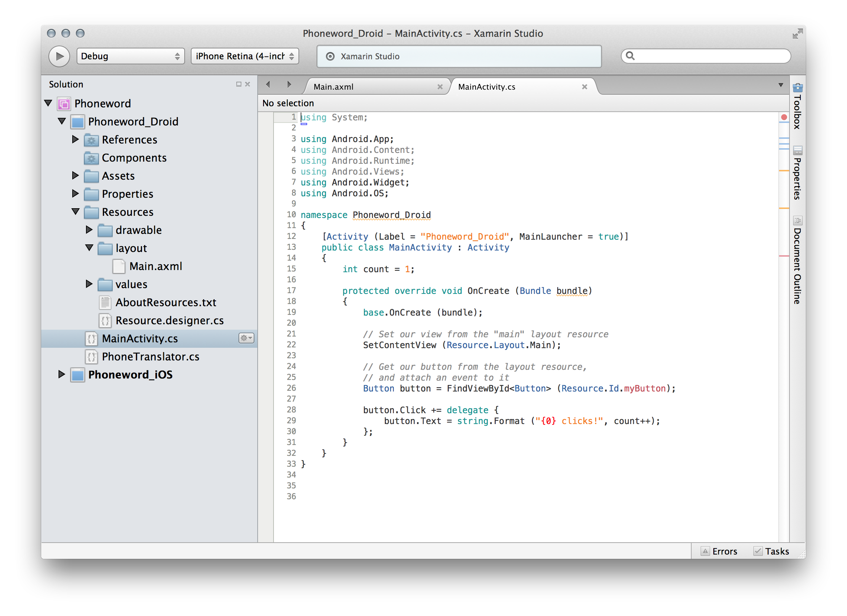Image resolution: width=847 pixels, height=616 pixels.
Task: Click the navigate forward arrow icon
Action: point(289,85)
